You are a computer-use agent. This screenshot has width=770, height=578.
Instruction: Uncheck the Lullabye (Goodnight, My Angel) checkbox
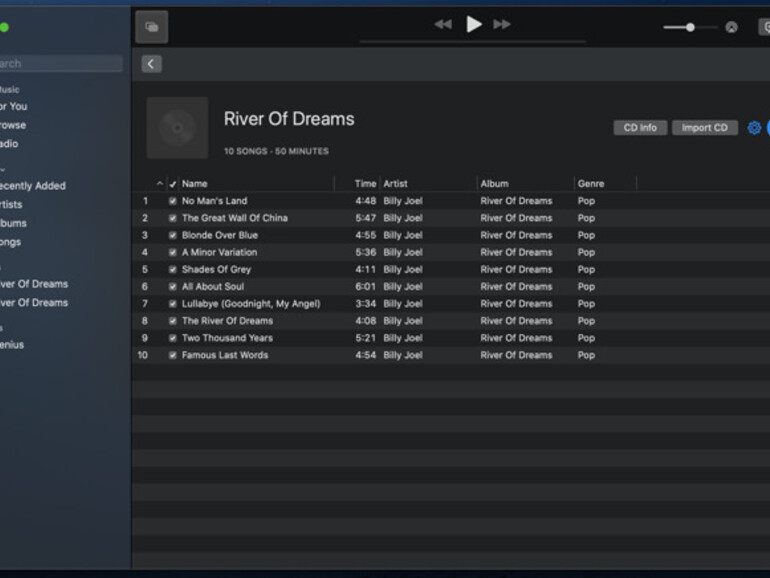coord(172,304)
